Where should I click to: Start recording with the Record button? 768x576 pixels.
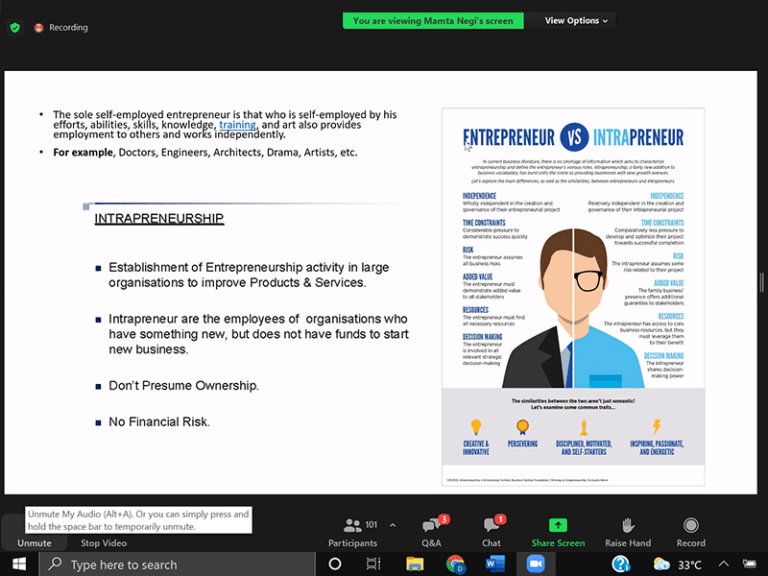point(690,532)
